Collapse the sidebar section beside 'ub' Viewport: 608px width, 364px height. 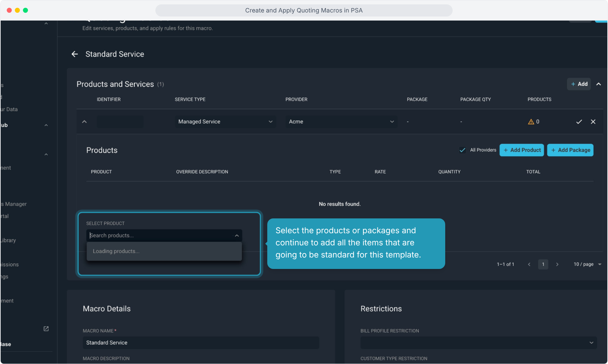[46, 125]
